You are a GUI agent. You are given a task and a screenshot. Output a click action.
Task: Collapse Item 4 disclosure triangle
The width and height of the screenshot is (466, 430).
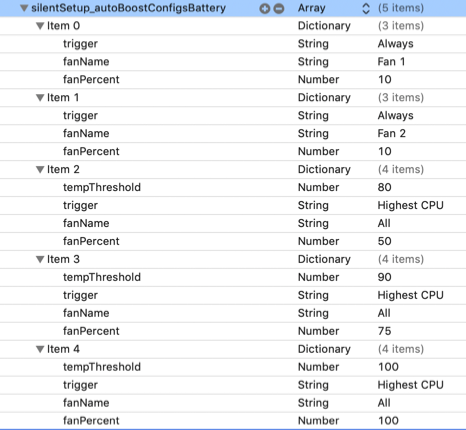(x=40, y=349)
